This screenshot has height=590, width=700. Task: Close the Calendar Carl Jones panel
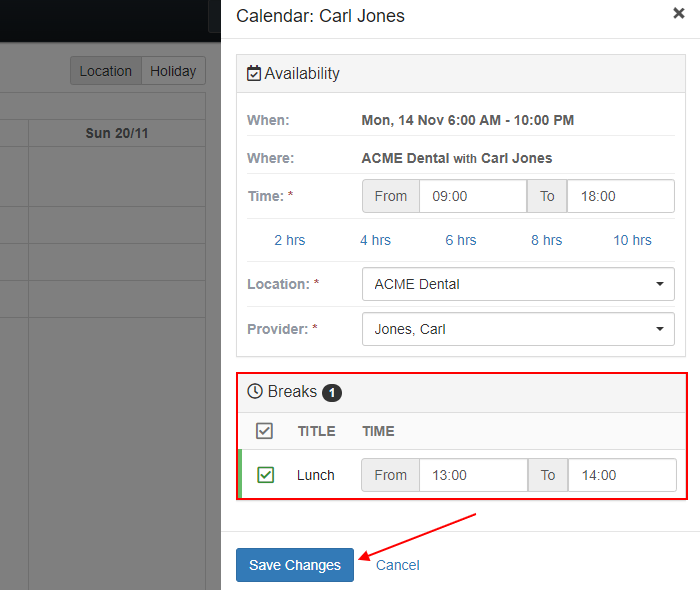click(x=679, y=13)
